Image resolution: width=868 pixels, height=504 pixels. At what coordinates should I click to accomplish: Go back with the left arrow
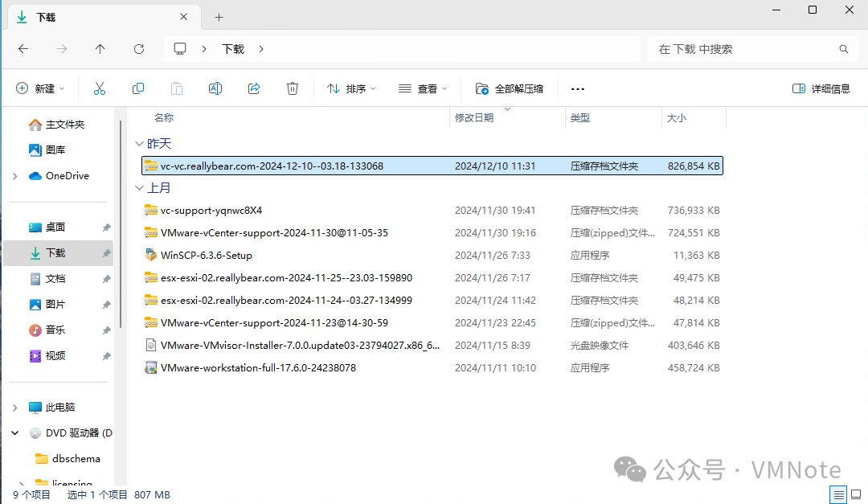(x=23, y=49)
